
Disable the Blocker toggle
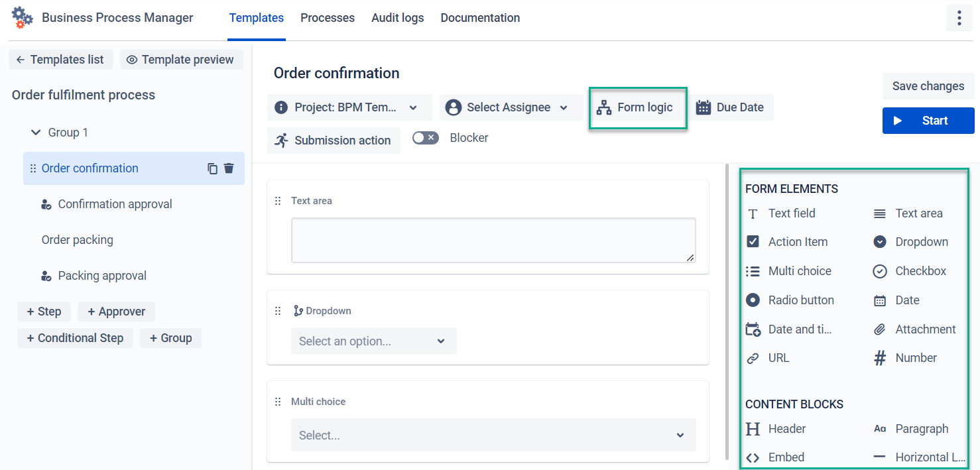click(425, 137)
